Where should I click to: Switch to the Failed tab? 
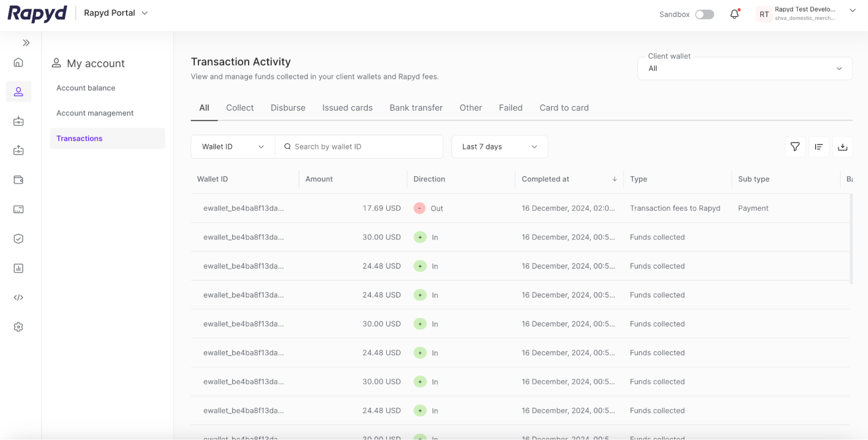tap(511, 108)
